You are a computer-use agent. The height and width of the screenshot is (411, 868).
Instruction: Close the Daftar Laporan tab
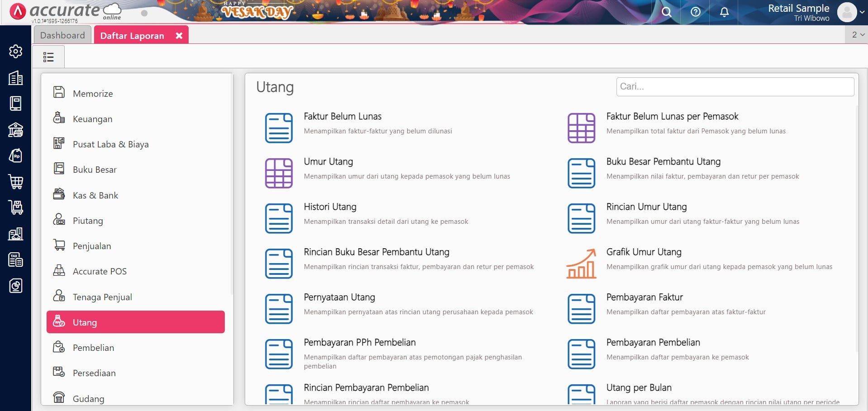(x=179, y=36)
